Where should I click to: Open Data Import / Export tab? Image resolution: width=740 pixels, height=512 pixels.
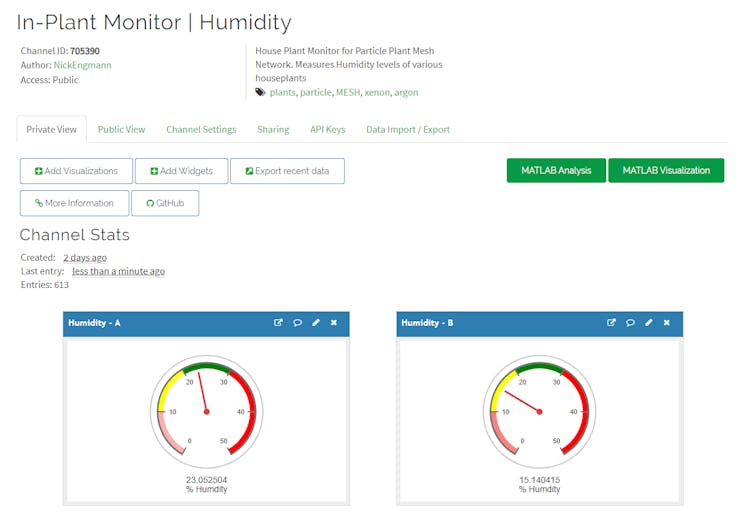tap(408, 129)
